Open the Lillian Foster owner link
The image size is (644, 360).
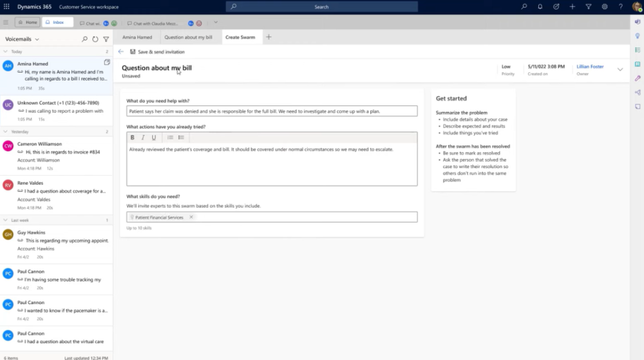tap(590, 66)
